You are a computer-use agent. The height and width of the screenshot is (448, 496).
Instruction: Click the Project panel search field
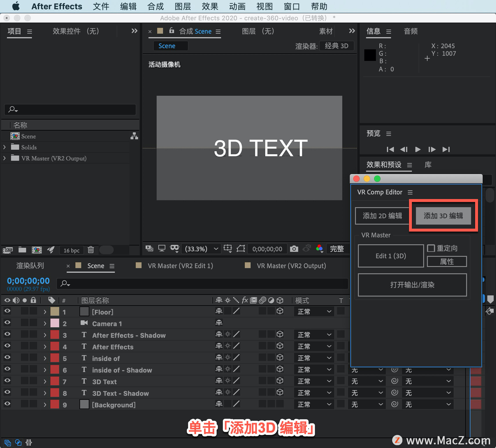[70, 109]
